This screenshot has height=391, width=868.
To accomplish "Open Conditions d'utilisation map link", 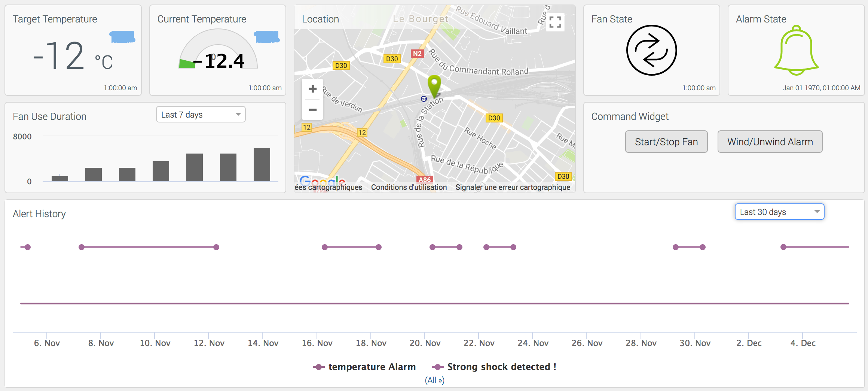I will [409, 187].
